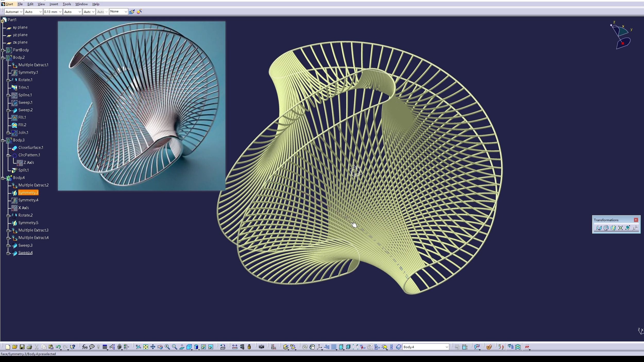Click the Isometric View cube icon

(x=189, y=347)
